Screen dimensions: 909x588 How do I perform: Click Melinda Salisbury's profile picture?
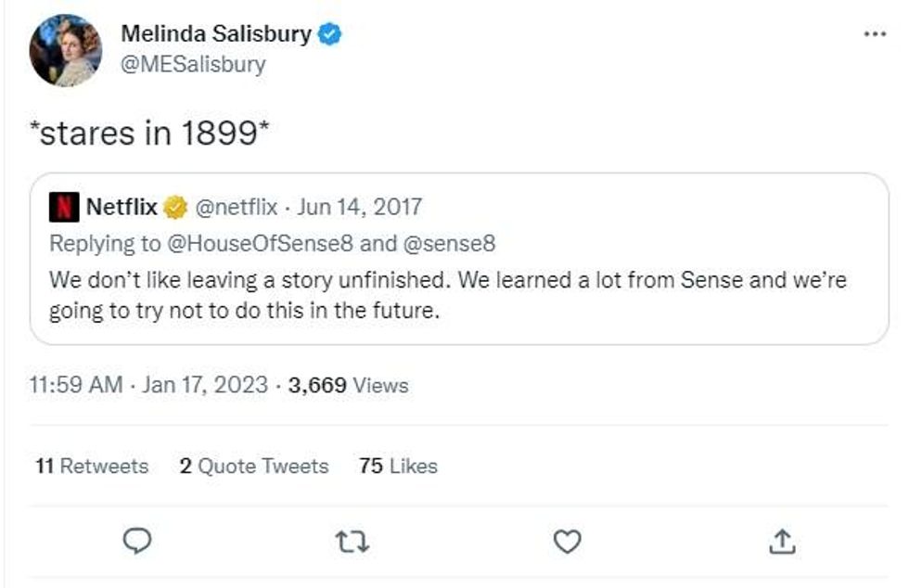(65, 50)
